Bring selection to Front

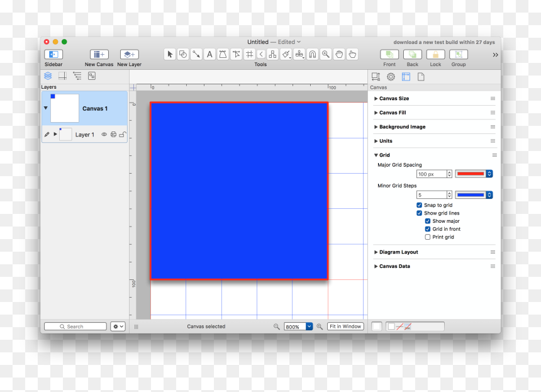[389, 55]
